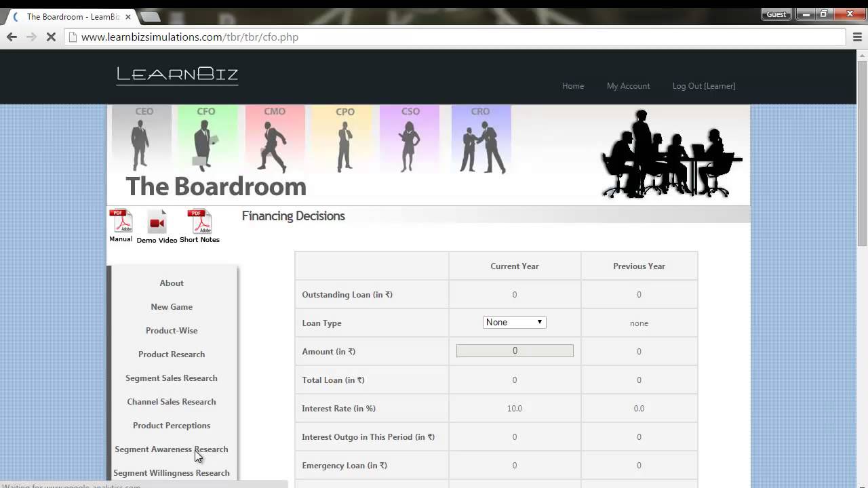Viewport: 868px width, 488px height.
Task: Open the CSO role figure icon
Action: (x=410, y=139)
